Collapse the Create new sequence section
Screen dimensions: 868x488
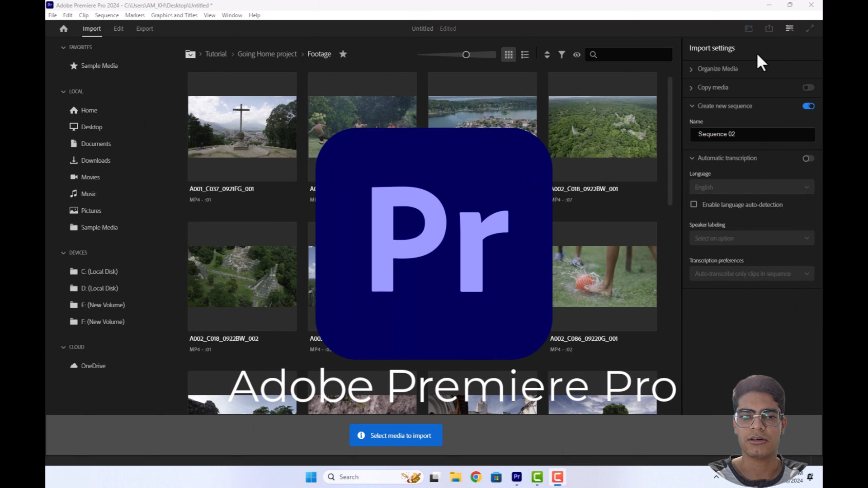coord(692,106)
